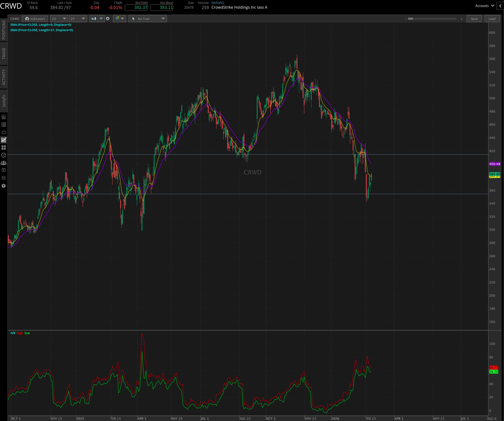Image resolution: width=504 pixels, height=421 pixels.
Task: Open the watchlist icon in the sidebar
Action: click(x=4, y=125)
